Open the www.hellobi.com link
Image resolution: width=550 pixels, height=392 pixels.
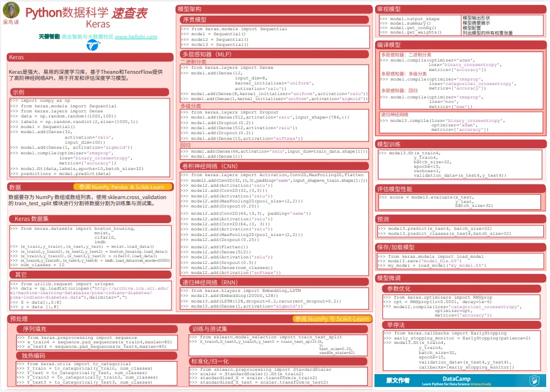click(x=136, y=37)
